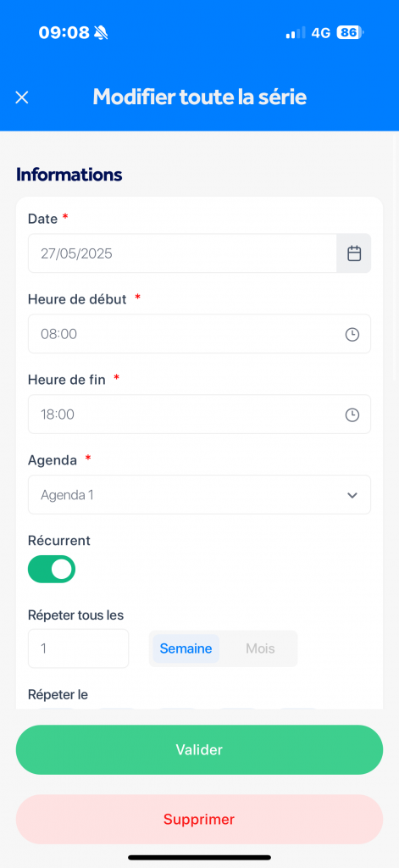Tap the clock icon in Heure de début
This screenshot has width=399, height=868.
coord(352,334)
